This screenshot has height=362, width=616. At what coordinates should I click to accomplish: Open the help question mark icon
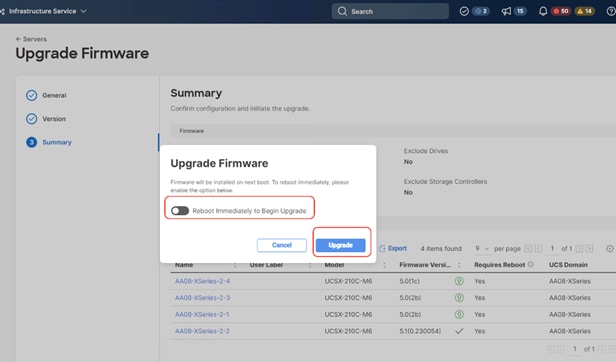pos(611,11)
